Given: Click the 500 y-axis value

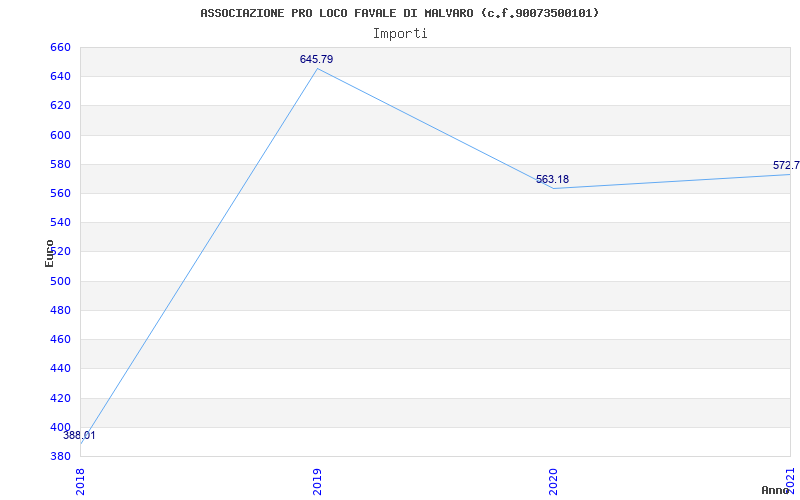Looking at the screenshot, I should pyautogui.click(x=60, y=281).
